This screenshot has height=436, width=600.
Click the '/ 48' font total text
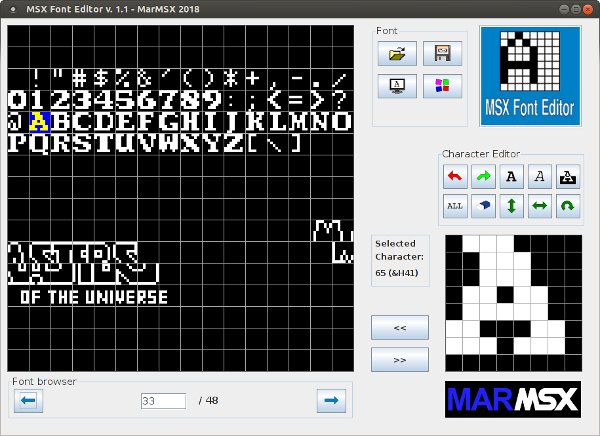209,401
